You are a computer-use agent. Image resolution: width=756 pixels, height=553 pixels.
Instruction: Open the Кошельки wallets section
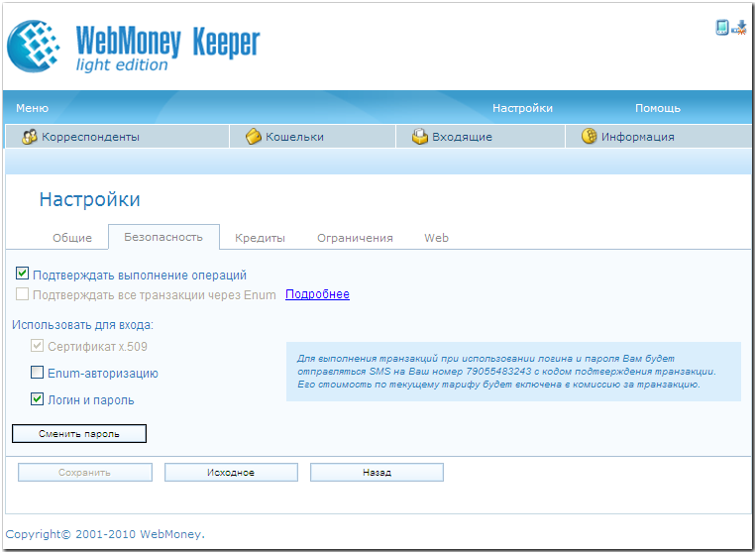tap(313, 137)
